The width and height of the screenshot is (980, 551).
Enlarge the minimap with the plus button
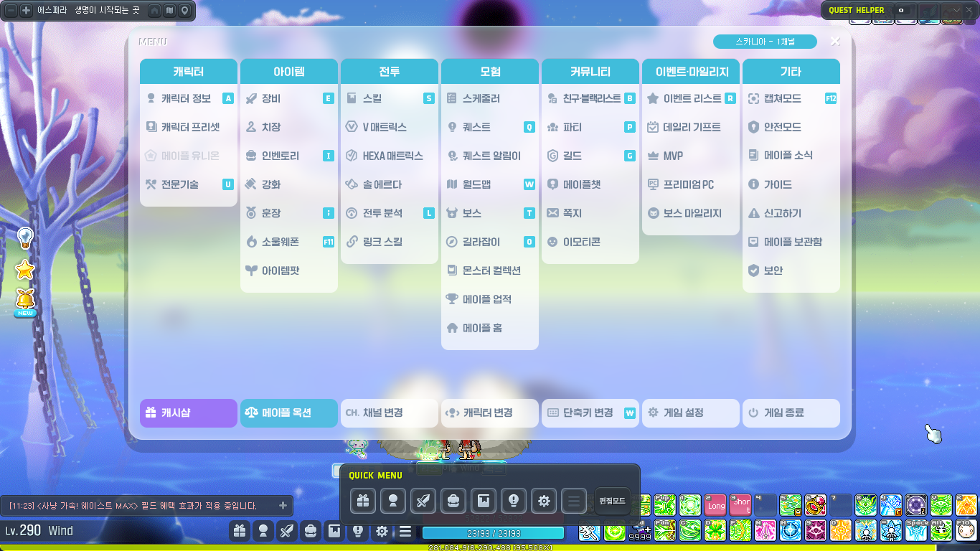(x=26, y=11)
